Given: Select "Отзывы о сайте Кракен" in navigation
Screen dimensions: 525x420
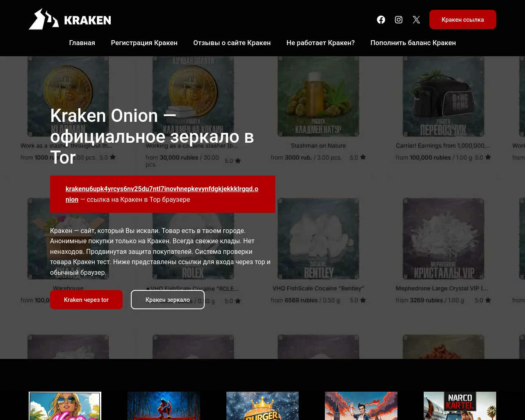Looking at the screenshot, I should pyautogui.click(x=232, y=43).
